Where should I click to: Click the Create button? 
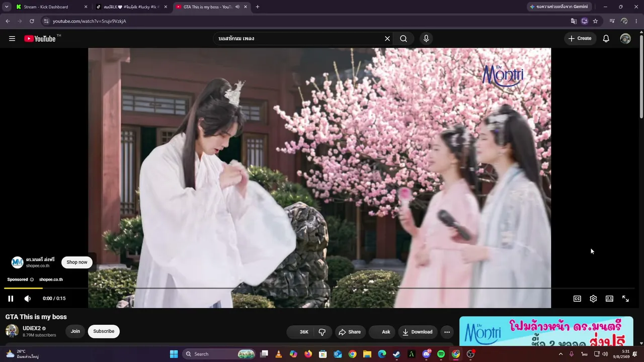(580, 39)
